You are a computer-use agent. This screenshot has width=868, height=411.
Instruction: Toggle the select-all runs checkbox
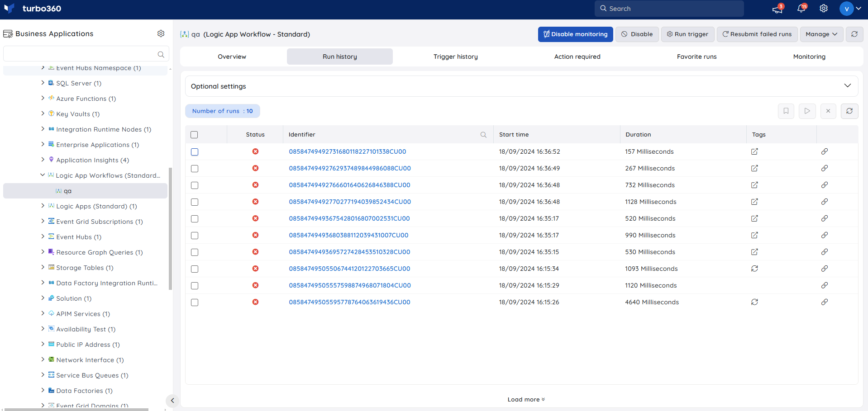click(x=194, y=135)
